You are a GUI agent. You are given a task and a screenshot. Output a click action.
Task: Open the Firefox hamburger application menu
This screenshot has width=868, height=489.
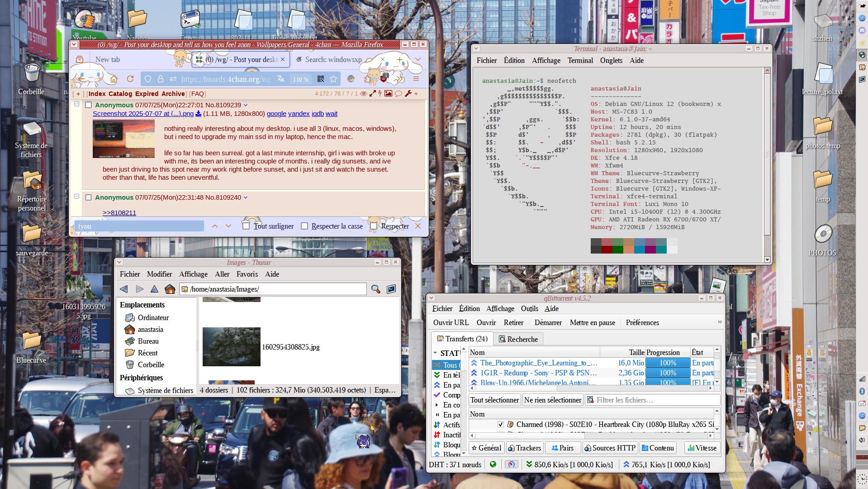coord(416,79)
